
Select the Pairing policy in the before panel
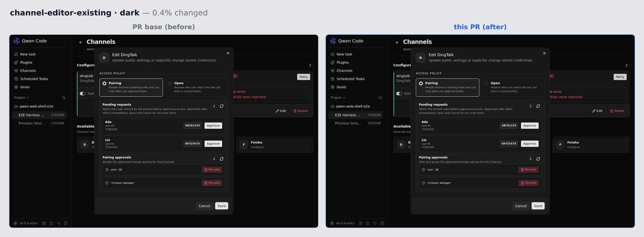click(131, 87)
